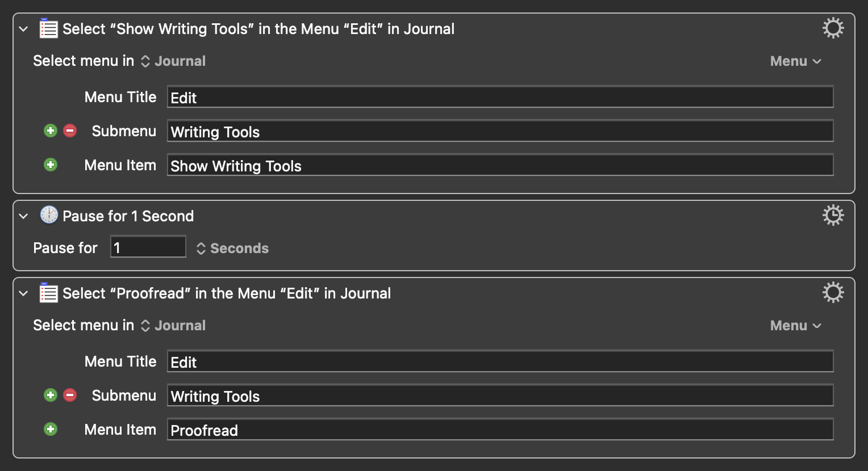The width and height of the screenshot is (868, 471).
Task: Open gear menu of the Proofread action
Action: 833,293
